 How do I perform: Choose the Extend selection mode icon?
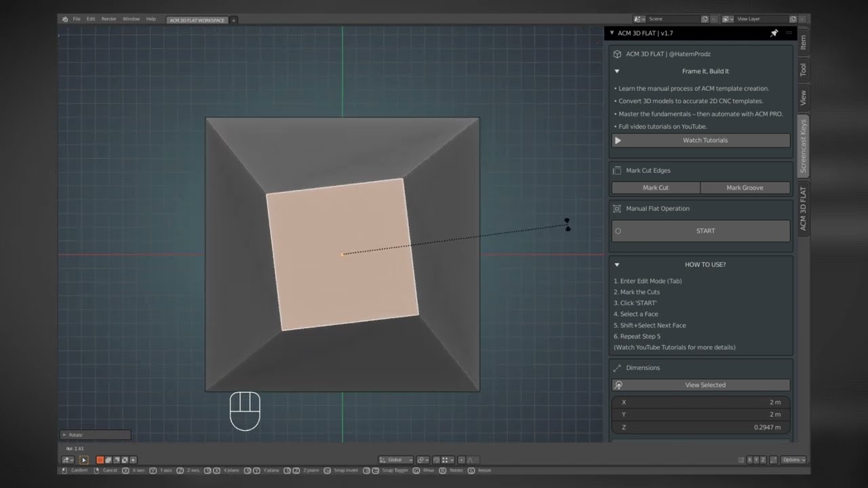click(x=108, y=460)
